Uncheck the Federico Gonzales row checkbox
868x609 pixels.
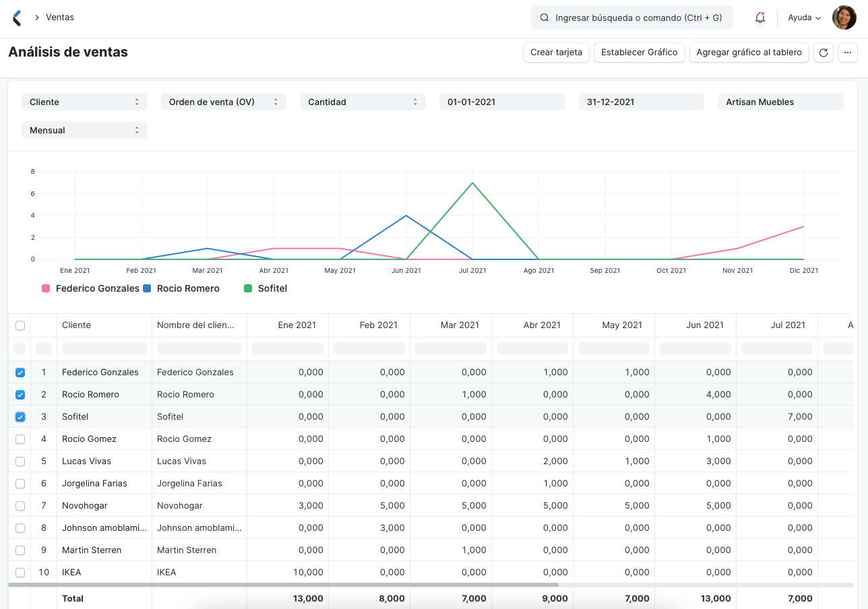[20, 372]
